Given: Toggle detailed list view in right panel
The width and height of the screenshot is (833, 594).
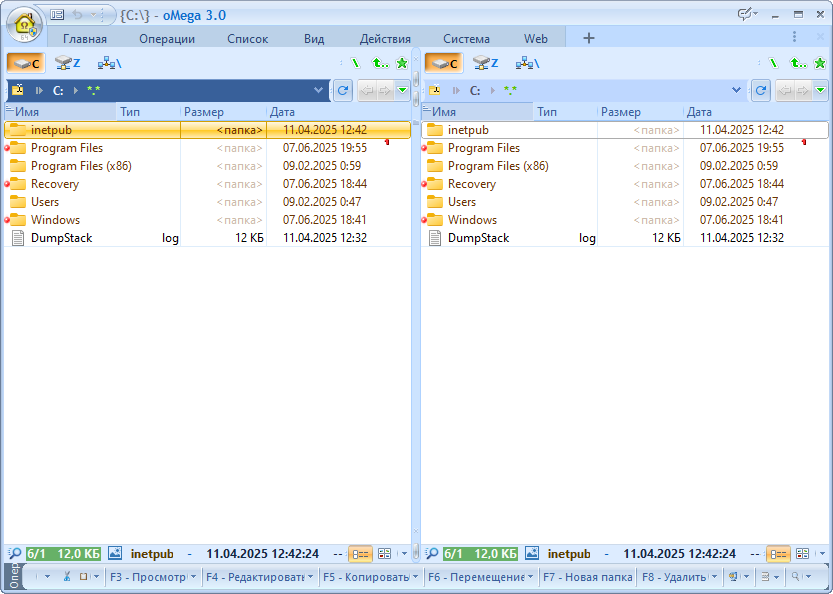Looking at the screenshot, I should 778,554.
